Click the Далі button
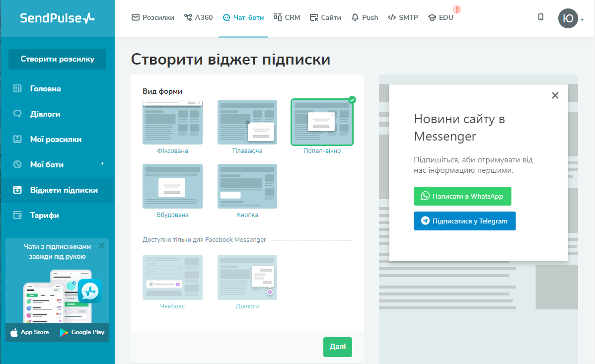This screenshot has width=595, height=364. click(x=338, y=347)
